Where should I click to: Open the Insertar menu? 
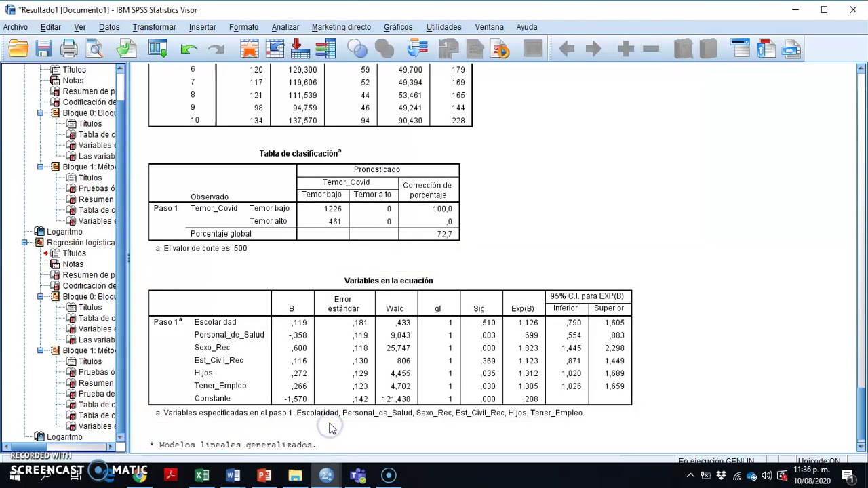pos(202,27)
